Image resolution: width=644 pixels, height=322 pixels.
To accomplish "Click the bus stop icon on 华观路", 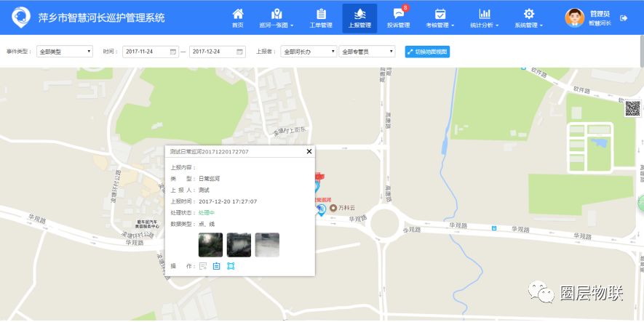I will point(494,228).
